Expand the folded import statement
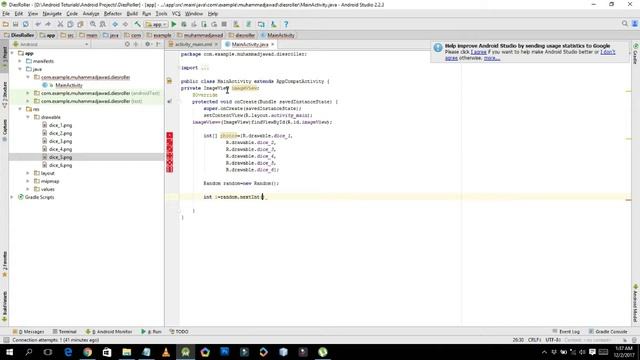This screenshot has height=360, width=640. pos(205,68)
